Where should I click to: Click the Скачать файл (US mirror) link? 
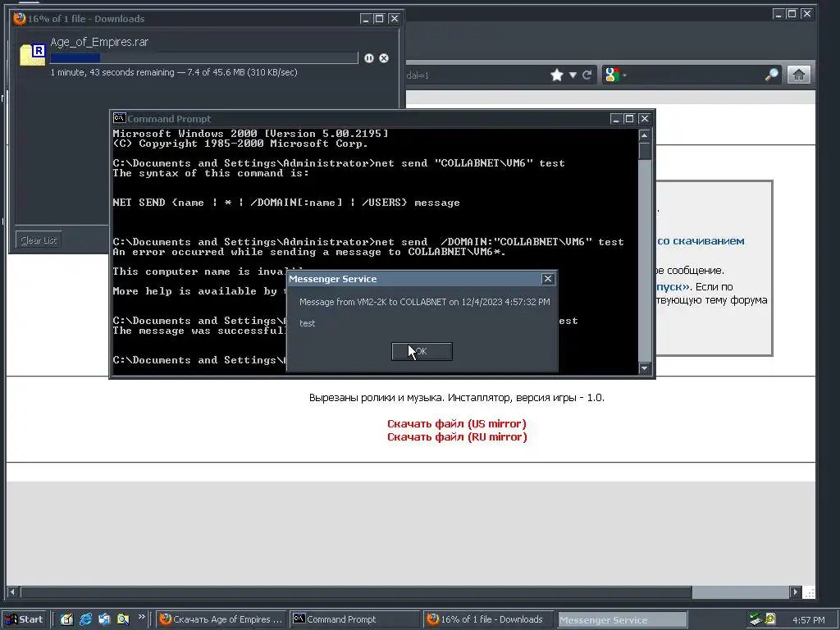(457, 424)
